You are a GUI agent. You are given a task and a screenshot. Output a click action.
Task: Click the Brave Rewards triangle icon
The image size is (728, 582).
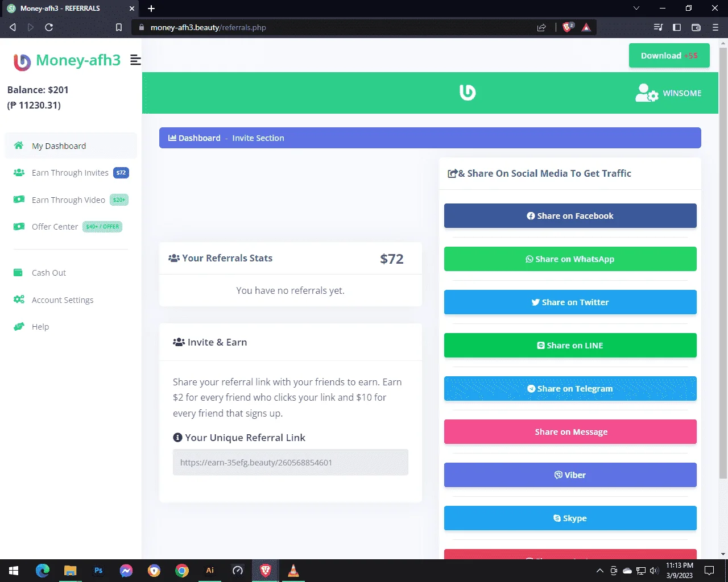click(586, 27)
